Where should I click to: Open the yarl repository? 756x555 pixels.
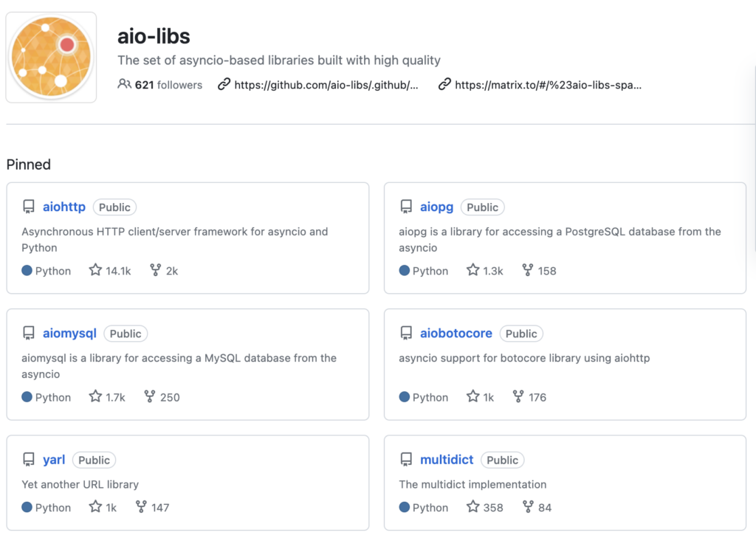coord(53,459)
